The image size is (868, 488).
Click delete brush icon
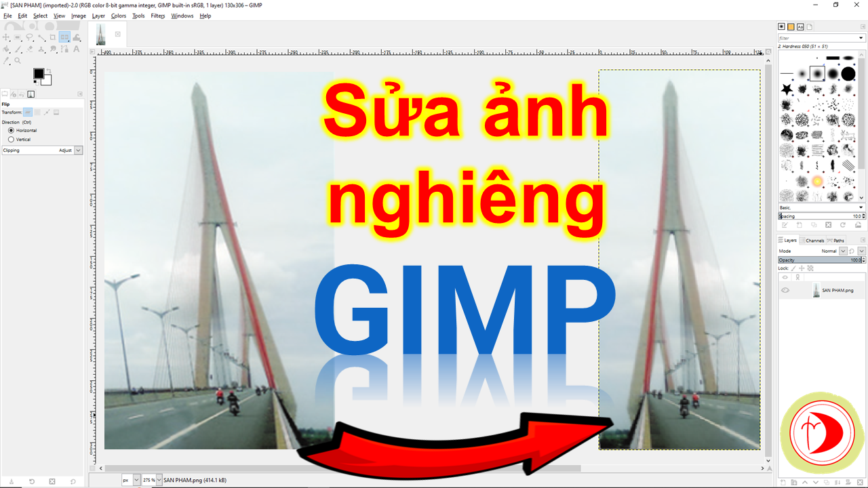[829, 225]
